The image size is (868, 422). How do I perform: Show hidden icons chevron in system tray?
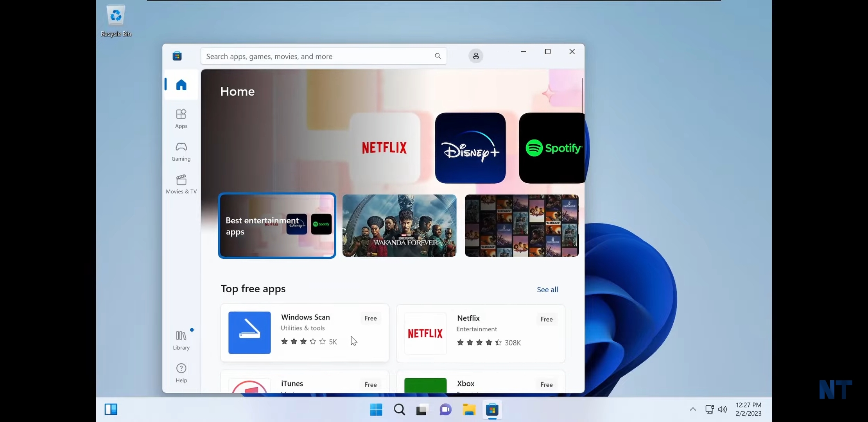(692, 409)
